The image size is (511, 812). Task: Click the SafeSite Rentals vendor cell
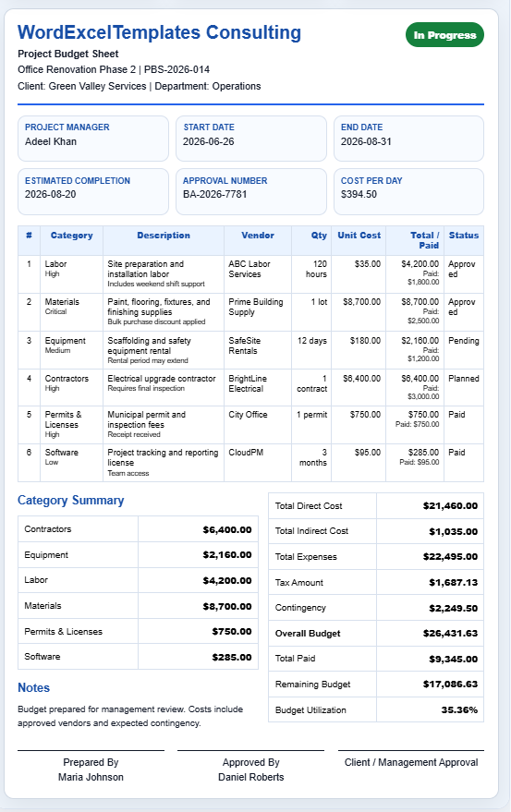click(x=258, y=350)
